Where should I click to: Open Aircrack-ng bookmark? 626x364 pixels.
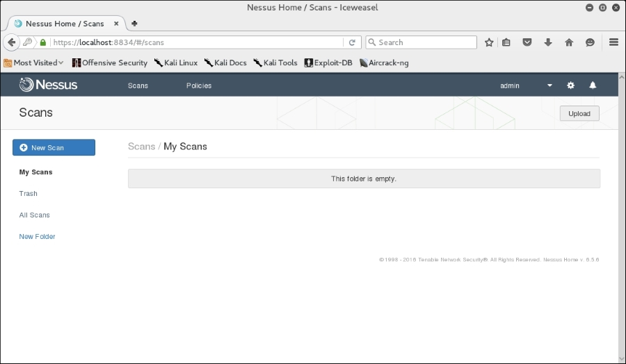384,63
